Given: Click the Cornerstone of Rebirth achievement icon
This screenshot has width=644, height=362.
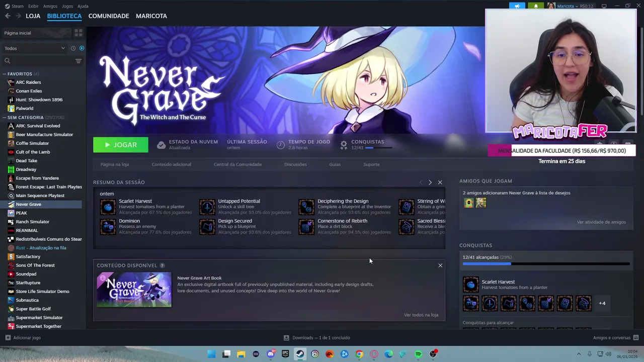Looking at the screenshot, I should tap(306, 227).
